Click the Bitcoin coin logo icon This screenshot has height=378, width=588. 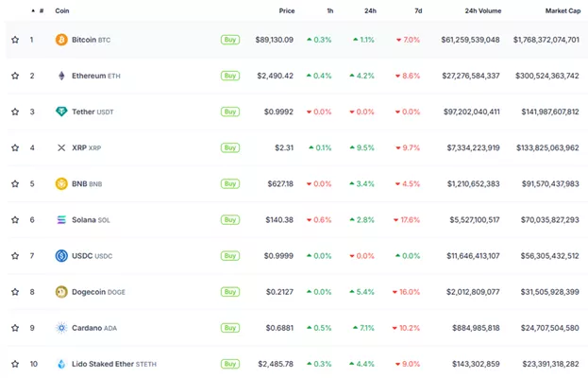(61, 40)
